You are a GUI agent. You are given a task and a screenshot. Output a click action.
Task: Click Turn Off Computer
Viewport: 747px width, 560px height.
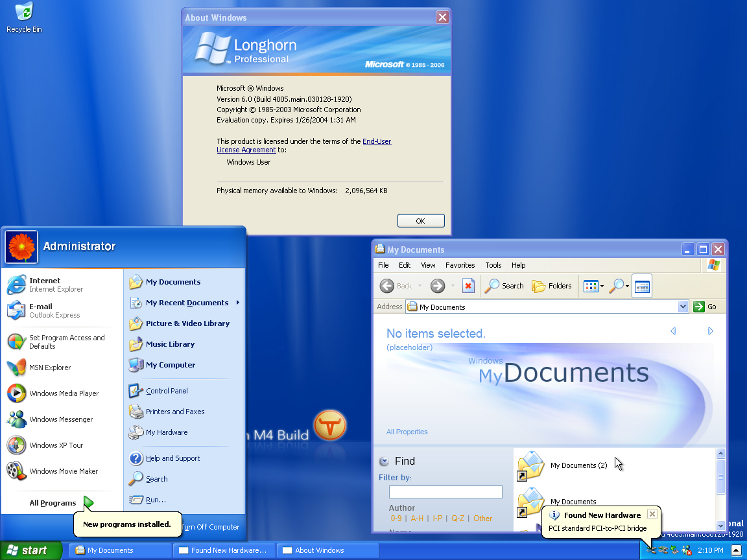coord(210,527)
